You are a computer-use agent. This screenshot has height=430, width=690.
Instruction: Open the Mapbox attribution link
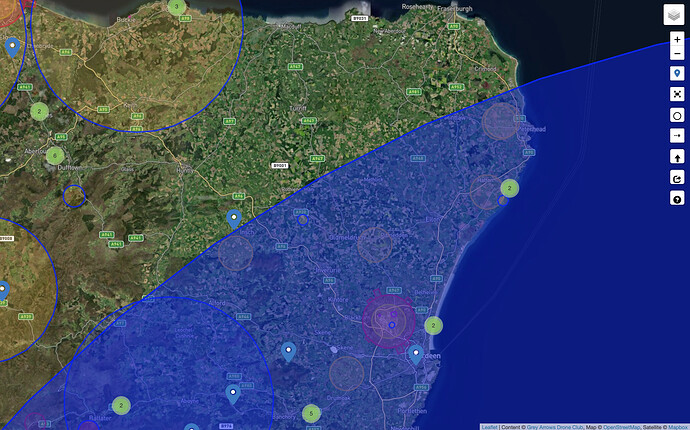(678, 427)
